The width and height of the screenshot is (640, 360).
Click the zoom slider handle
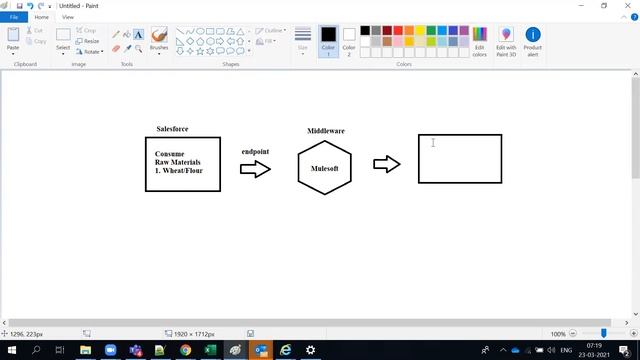[603, 333]
